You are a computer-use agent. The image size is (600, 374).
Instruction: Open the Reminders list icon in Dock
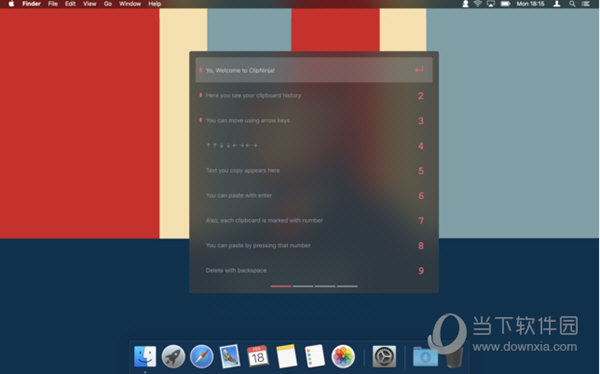[315, 356]
